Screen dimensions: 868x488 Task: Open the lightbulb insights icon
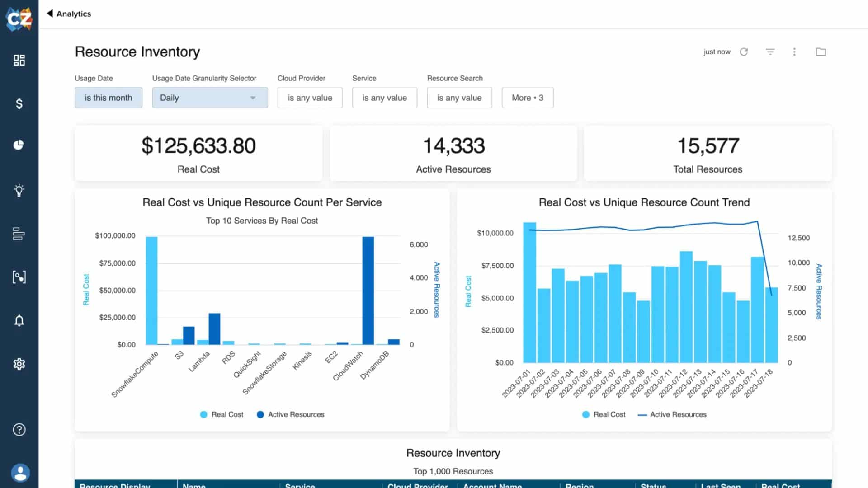point(19,190)
